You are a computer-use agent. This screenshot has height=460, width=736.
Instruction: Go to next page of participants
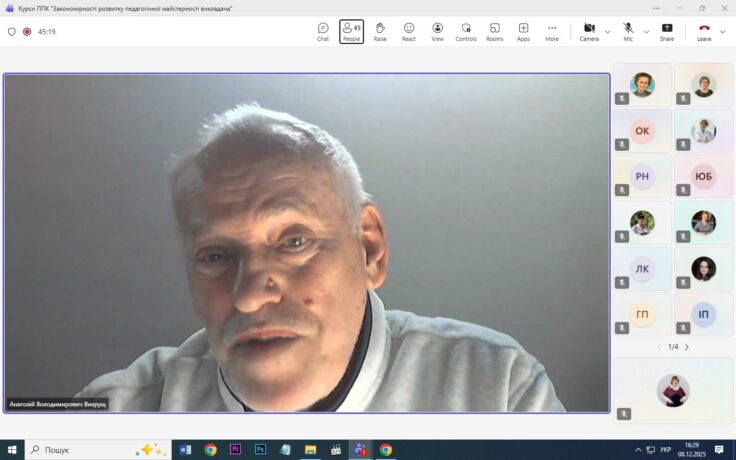pyautogui.click(x=687, y=347)
